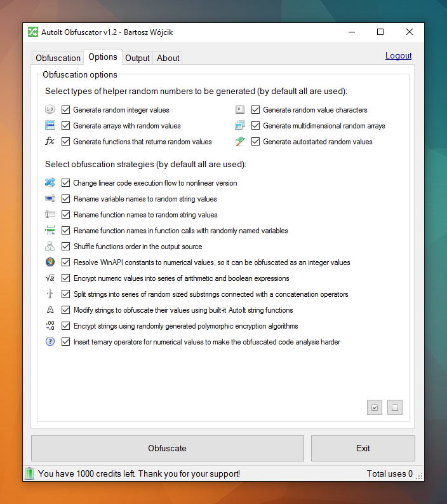Disable Shuffle functions order checkbox
447x504 pixels.
[x=65, y=246]
